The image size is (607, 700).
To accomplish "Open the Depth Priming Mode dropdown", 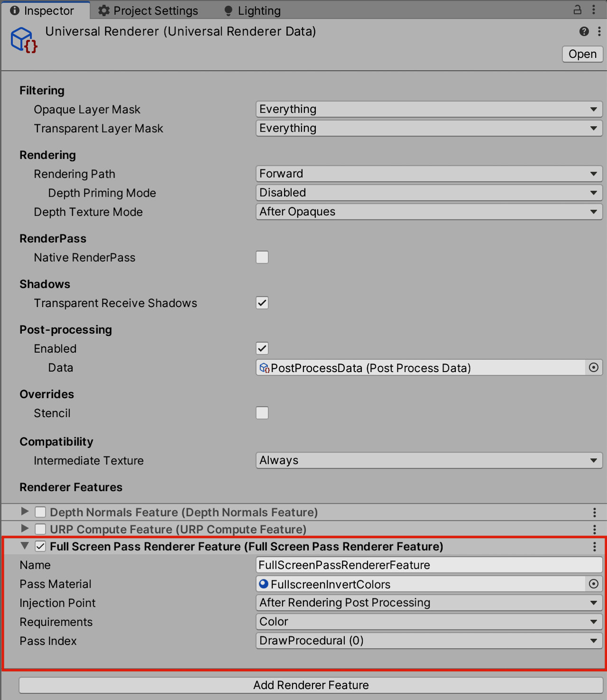I will click(429, 192).
